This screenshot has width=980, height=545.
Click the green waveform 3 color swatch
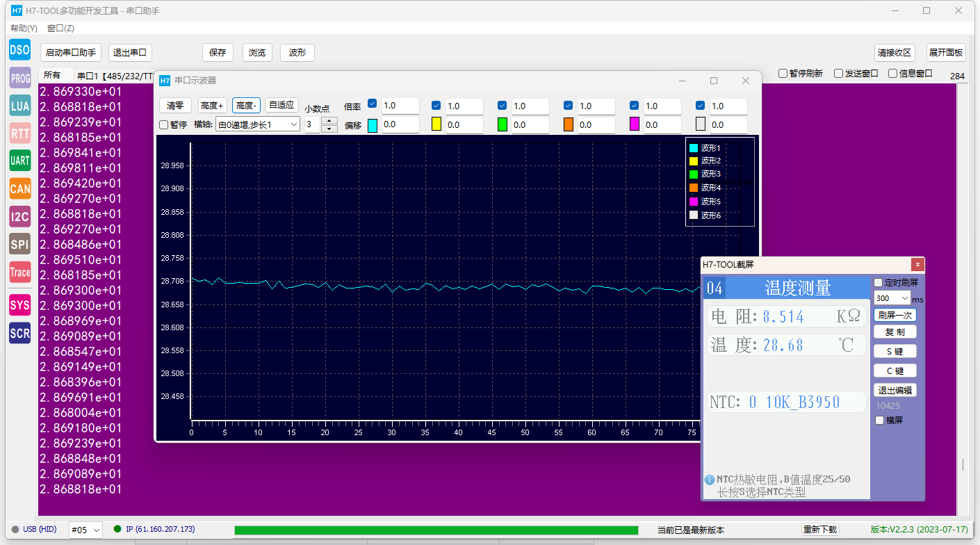pyautogui.click(x=503, y=124)
